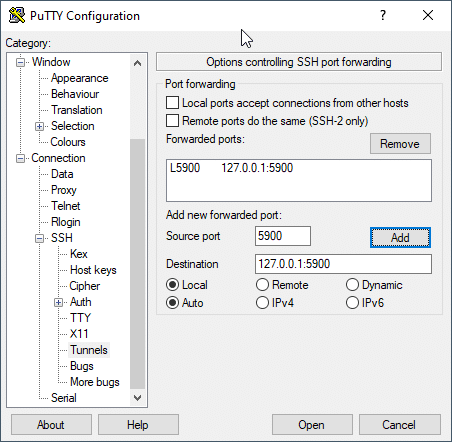Open the SSH session
This screenshot has height=442, width=452.
point(312,425)
